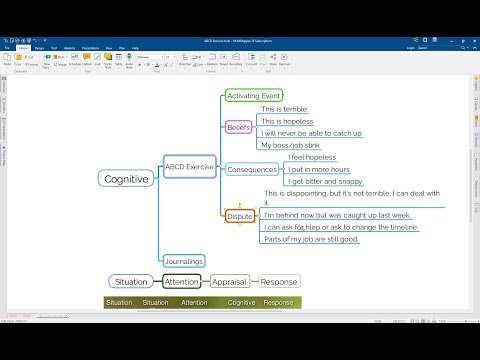The height and width of the screenshot is (360, 480).
Task: Click 'I get bitter and snappy' subtopic
Action: tap(325, 181)
